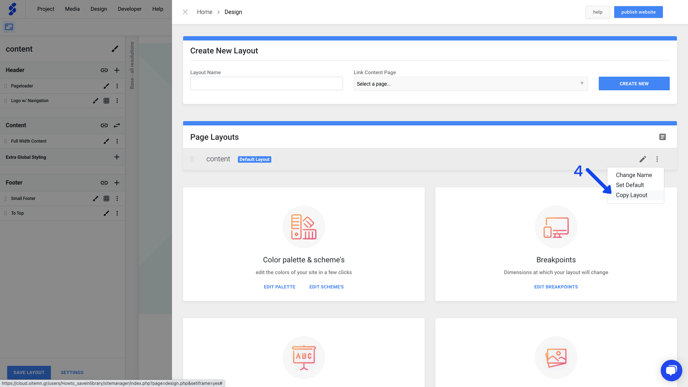
Task: Open more options for Logo w/ Navigation
Action: point(117,100)
